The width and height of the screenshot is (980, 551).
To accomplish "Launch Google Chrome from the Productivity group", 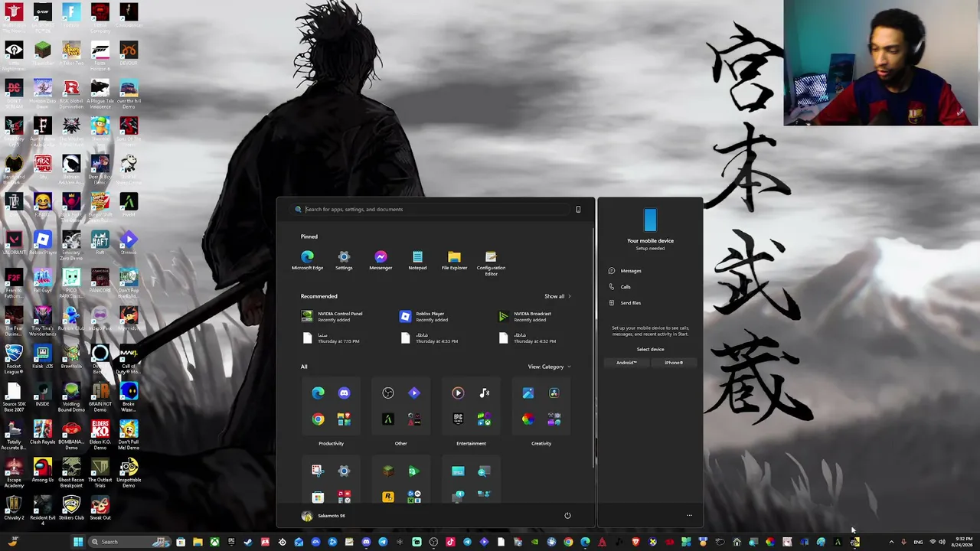I will [318, 419].
